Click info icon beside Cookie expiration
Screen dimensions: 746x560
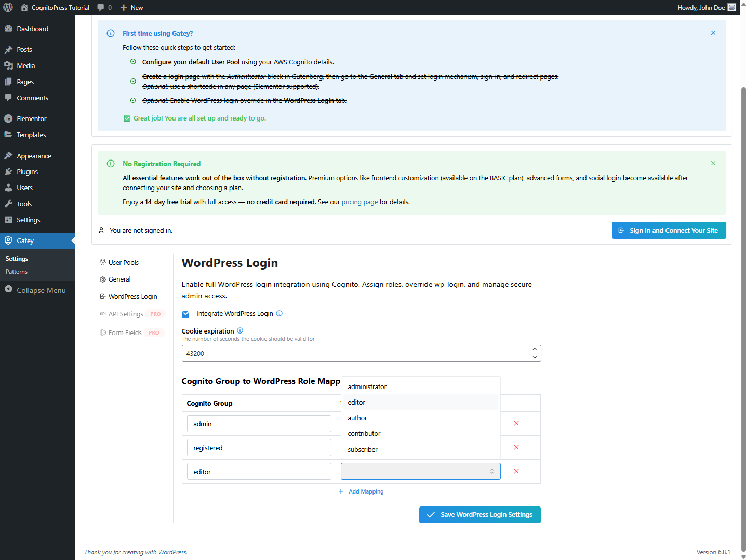240,330
